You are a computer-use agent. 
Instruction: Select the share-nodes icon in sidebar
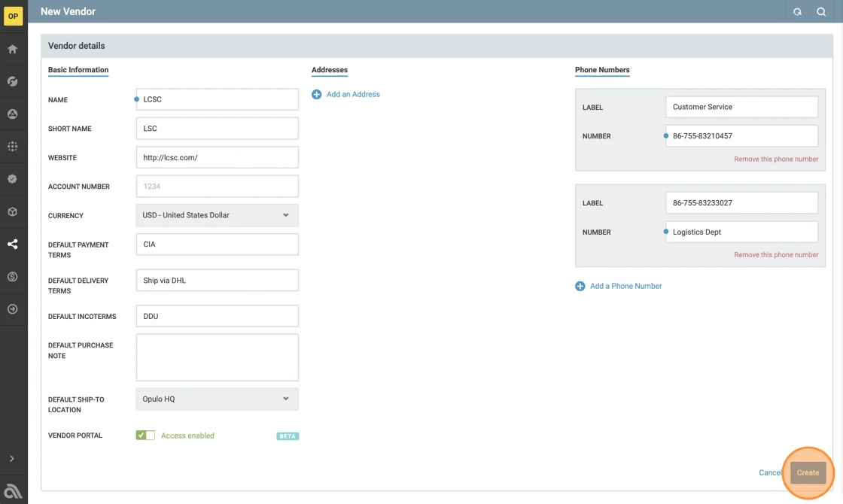pos(13,244)
